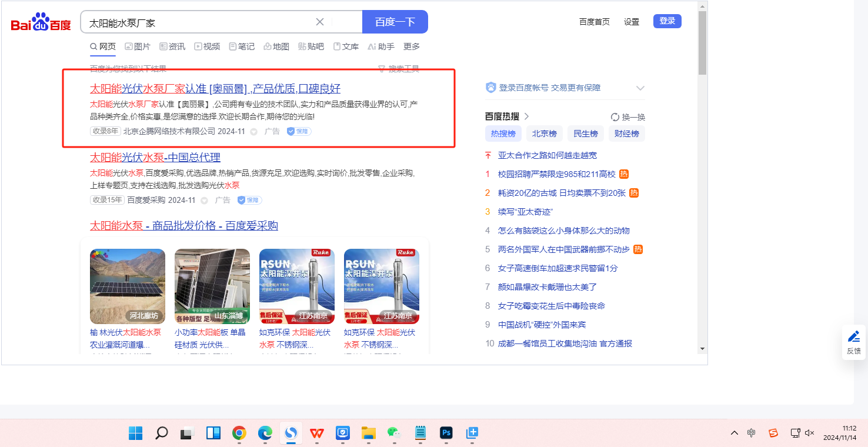Open the 更多 search category menu

(x=412, y=46)
